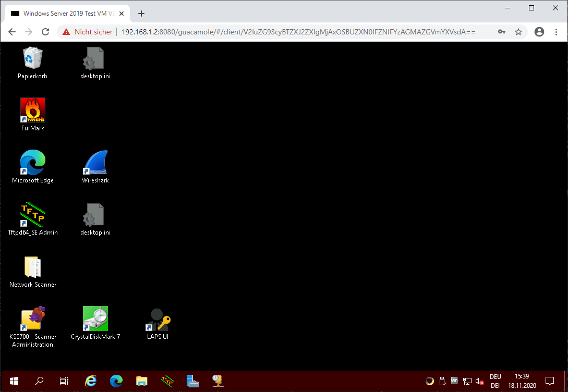This screenshot has height=392, width=568.
Task: Select the Network Scanner folder
Action: click(32, 267)
